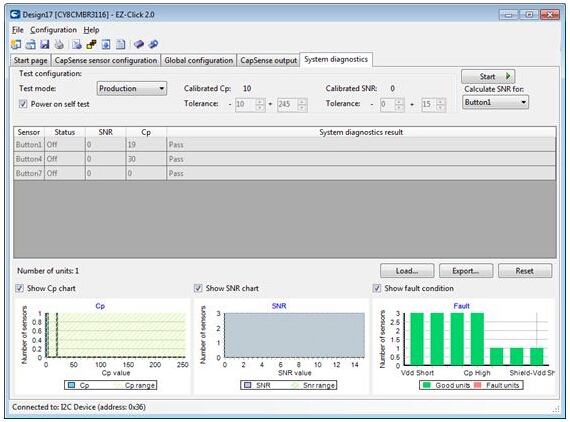The image size is (570, 422).
Task: Click the Print toolbar icon
Action: pos(59,44)
